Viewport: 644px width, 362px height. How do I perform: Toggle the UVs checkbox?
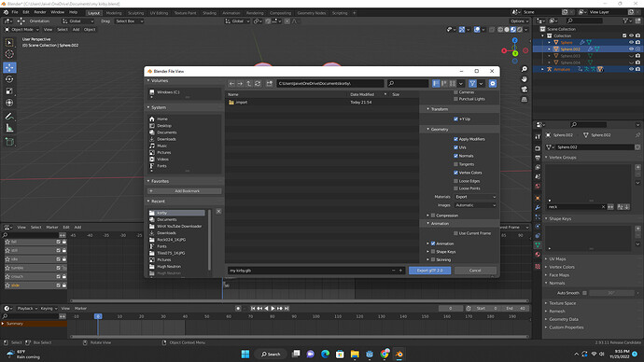pos(455,147)
